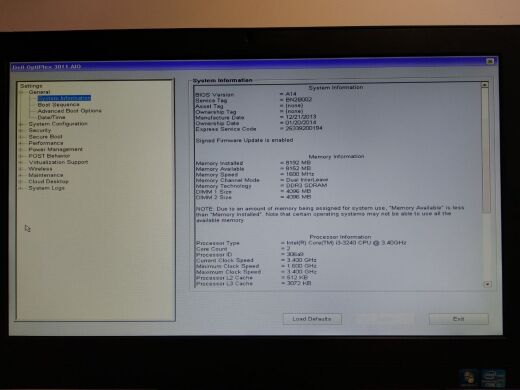This screenshot has width=520, height=390.
Task: Click the Memory Channel Mode label
Action: 227,180
